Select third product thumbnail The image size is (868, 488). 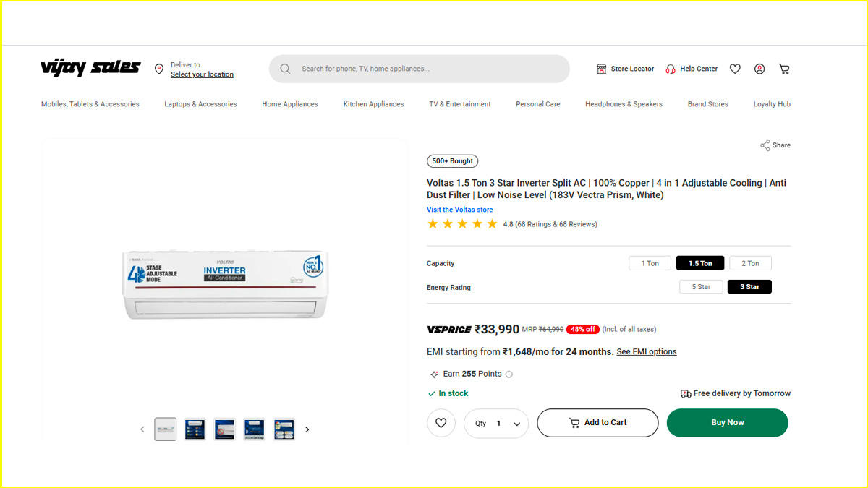pyautogui.click(x=224, y=429)
